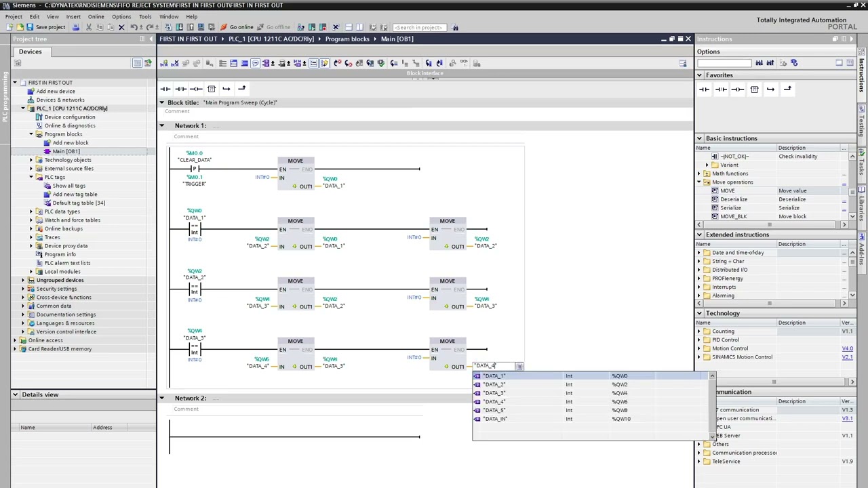Open the Edit menu
868x488 pixels.
(34, 16)
